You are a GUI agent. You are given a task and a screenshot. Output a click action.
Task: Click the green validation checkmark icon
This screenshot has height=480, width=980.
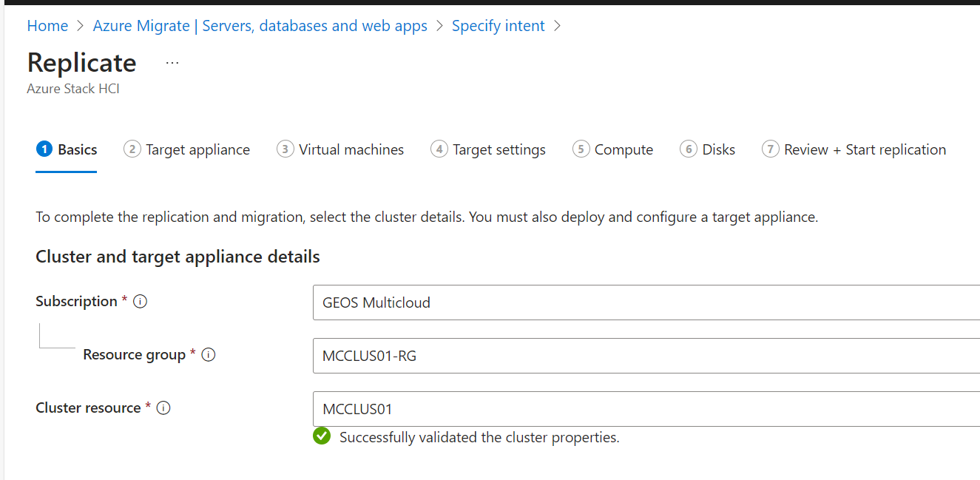(x=321, y=436)
